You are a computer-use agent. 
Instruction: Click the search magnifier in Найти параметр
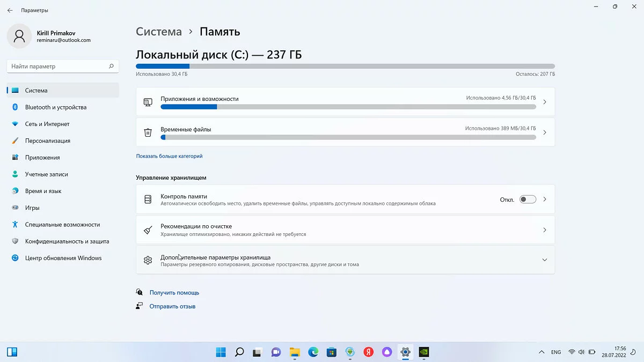[111, 67]
